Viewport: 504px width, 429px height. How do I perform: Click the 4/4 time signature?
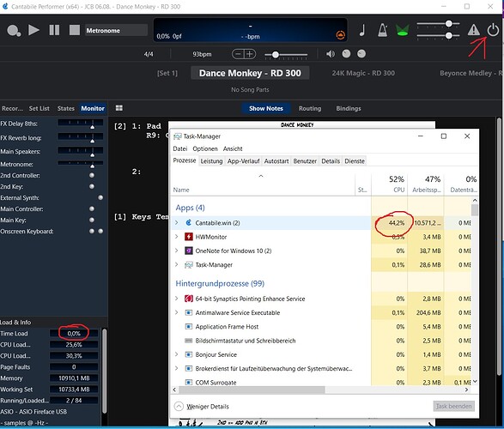tap(149, 54)
